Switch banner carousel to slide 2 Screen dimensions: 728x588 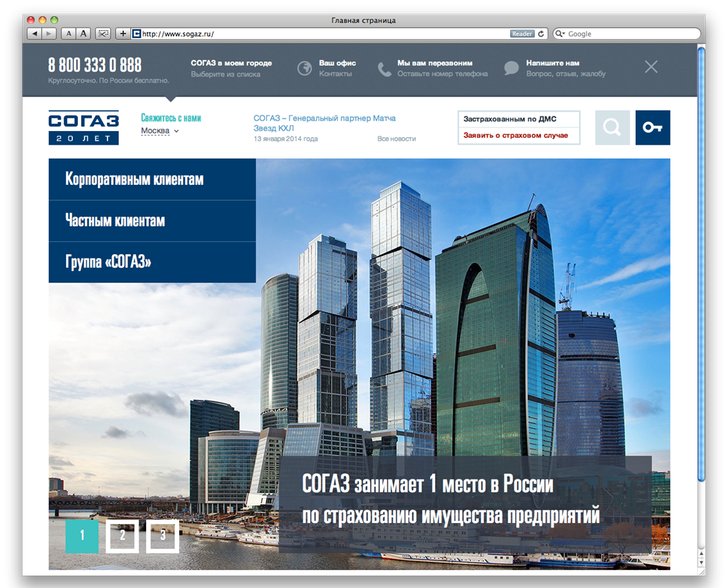(122, 536)
